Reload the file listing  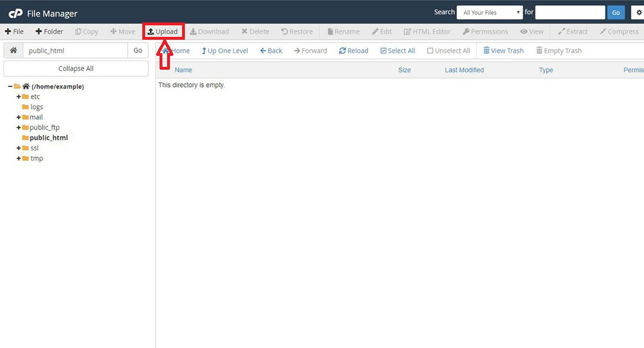pyautogui.click(x=354, y=51)
